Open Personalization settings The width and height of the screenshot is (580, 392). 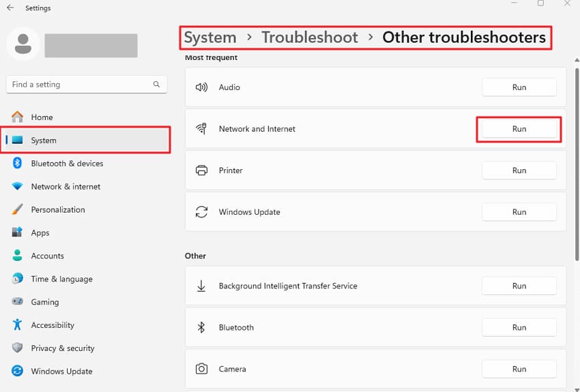tap(86, 209)
